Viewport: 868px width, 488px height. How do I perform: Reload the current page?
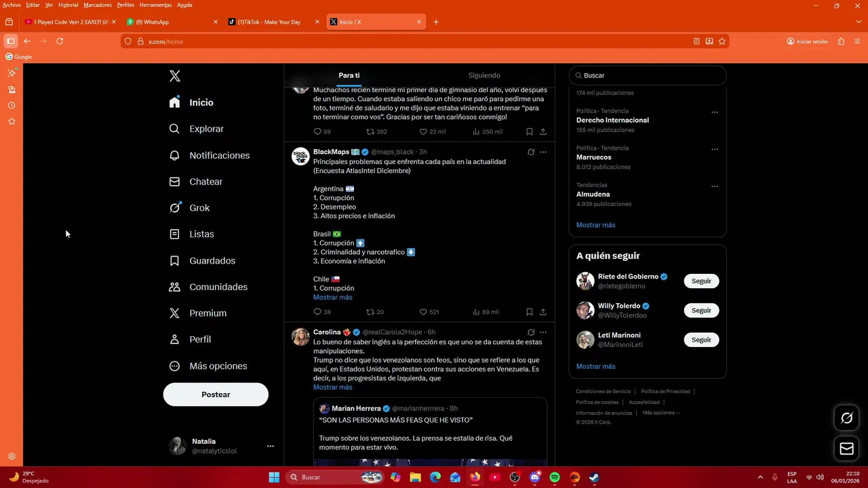pos(60,41)
